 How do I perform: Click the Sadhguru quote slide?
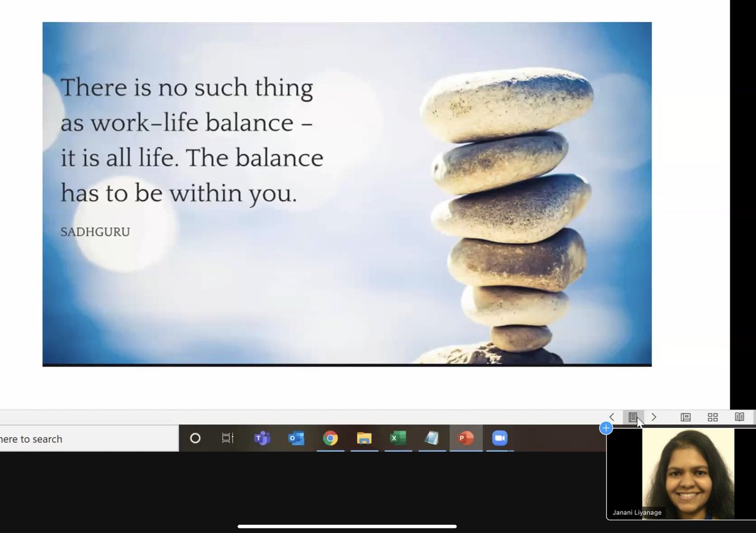pyautogui.click(x=346, y=193)
